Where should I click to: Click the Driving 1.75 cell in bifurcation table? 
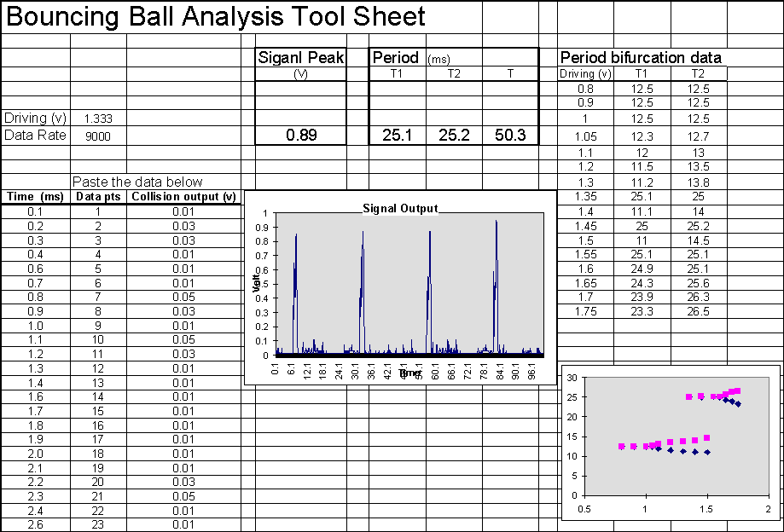pos(585,312)
